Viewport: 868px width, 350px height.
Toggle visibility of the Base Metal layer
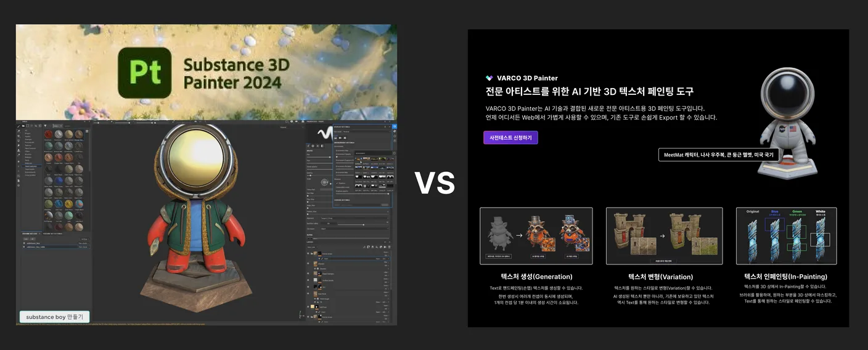308,294
